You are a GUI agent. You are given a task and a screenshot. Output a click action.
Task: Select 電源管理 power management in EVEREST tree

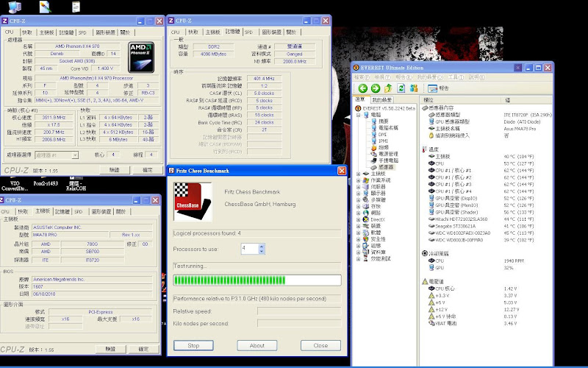388,154
